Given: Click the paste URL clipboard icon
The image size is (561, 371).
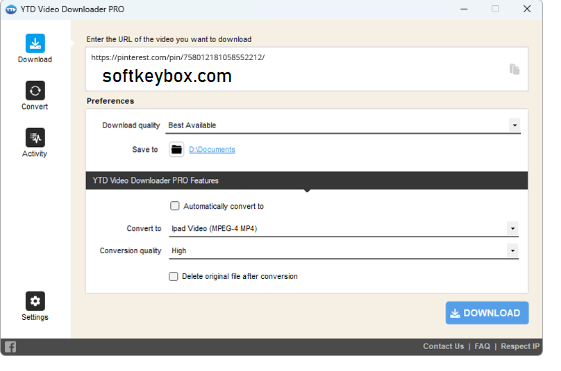Looking at the screenshot, I should click(x=514, y=69).
